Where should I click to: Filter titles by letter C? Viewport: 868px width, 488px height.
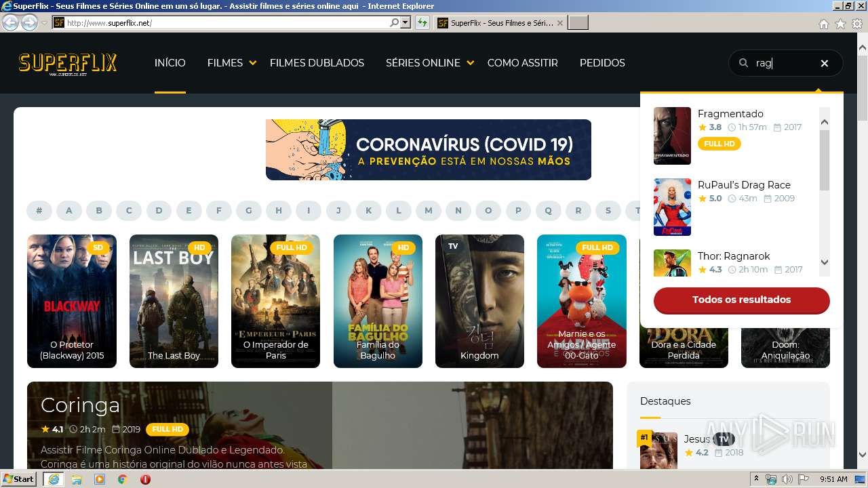pyautogui.click(x=129, y=211)
